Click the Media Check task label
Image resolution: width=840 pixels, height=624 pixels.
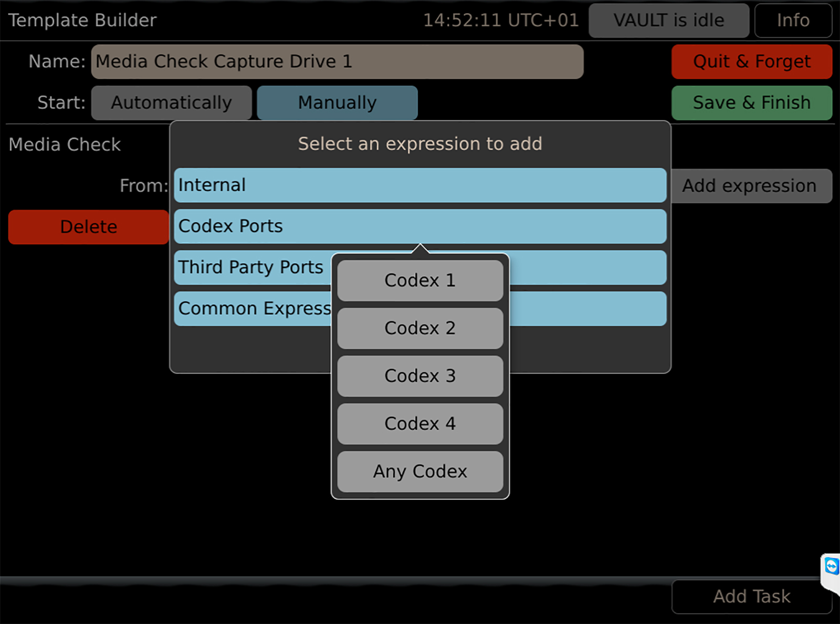[65, 144]
